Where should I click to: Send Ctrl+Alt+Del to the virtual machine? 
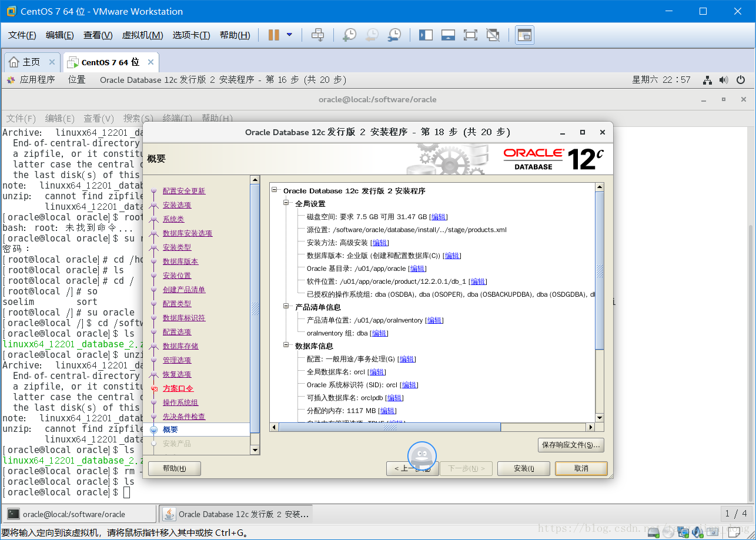317,35
